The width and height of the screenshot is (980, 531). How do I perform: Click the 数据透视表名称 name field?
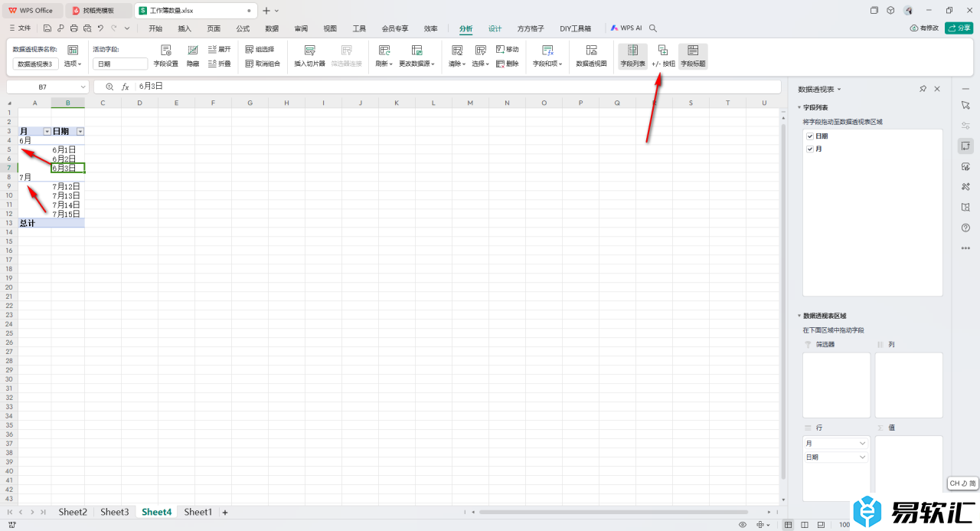pos(35,64)
